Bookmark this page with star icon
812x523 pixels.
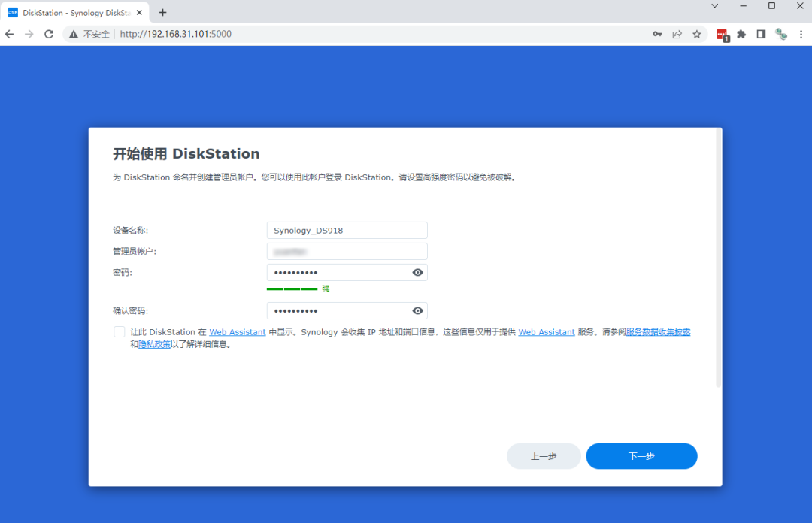coord(697,34)
